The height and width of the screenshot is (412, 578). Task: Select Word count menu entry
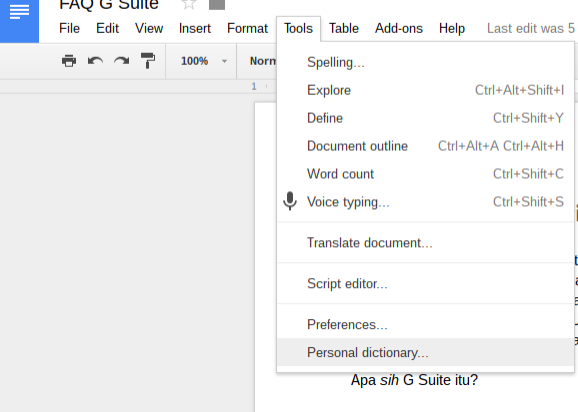point(425,174)
